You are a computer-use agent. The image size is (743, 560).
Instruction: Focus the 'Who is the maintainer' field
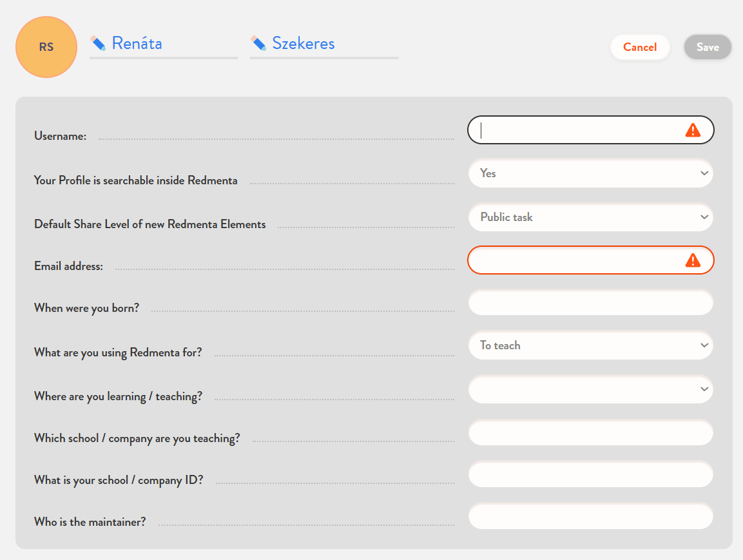[590, 517]
